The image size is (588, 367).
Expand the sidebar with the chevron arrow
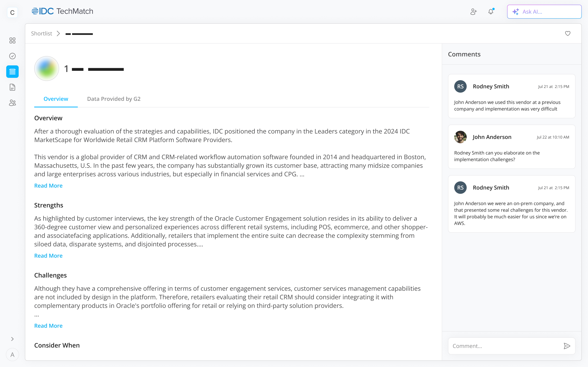tap(12, 339)
